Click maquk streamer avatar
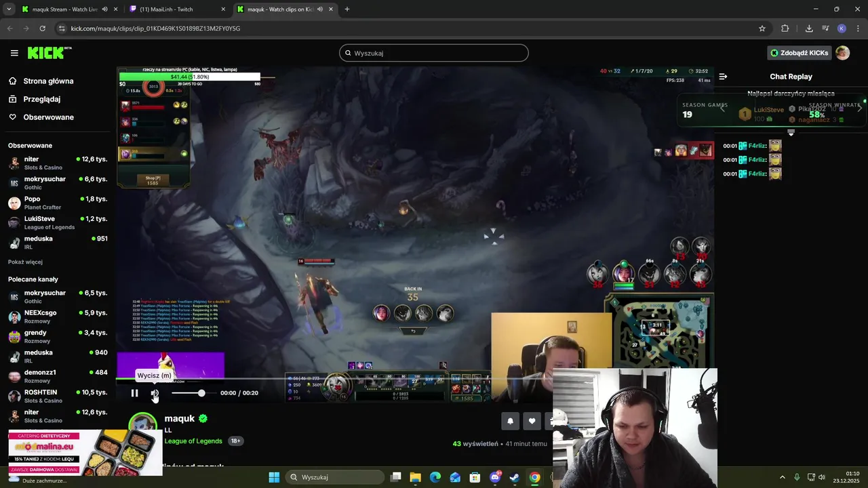Image resolution: width=868 pixels, height=488 pixels. click(x=142, y=424)
